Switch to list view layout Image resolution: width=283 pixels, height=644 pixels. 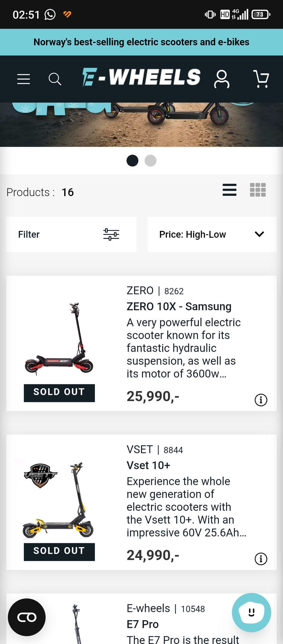tap(229, 190)
